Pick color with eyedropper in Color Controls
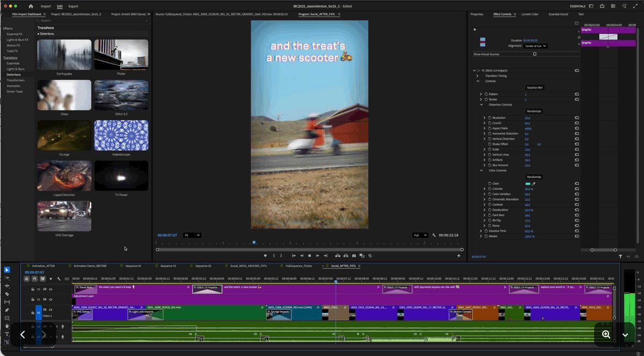 click(533, 183)
